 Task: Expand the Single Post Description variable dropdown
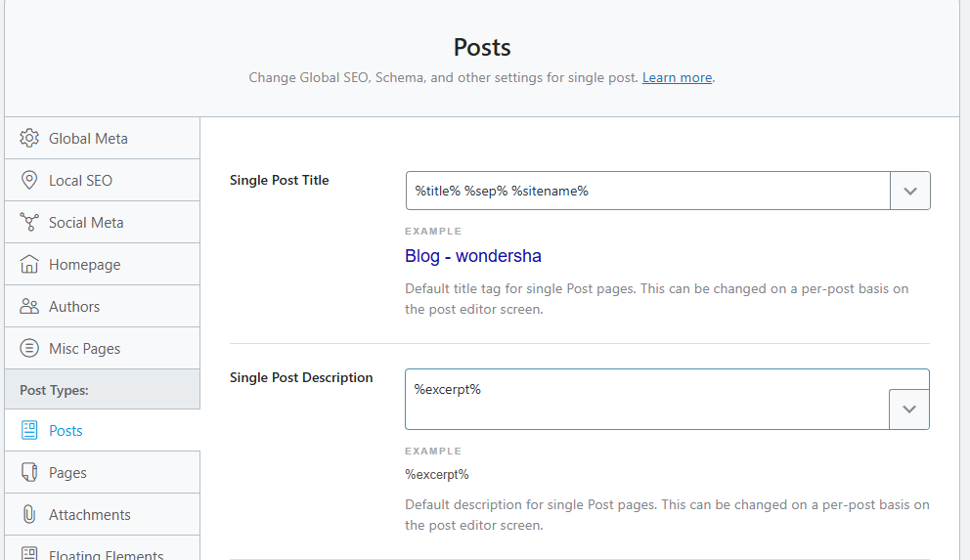pyautogui.click(x=908, y=409)
